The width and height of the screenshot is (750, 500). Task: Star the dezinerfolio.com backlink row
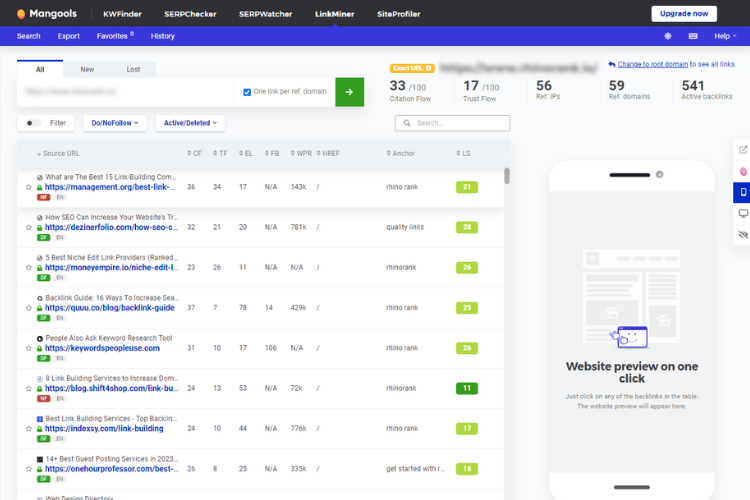pos(29,227)
